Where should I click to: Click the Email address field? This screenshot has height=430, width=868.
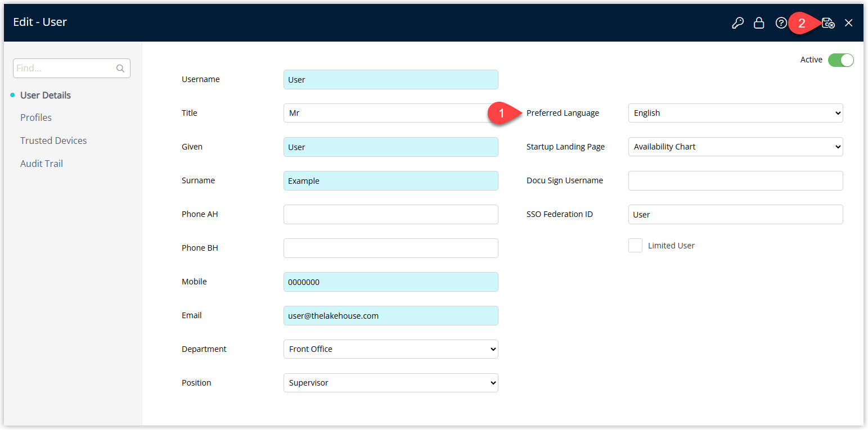[390, 315]
